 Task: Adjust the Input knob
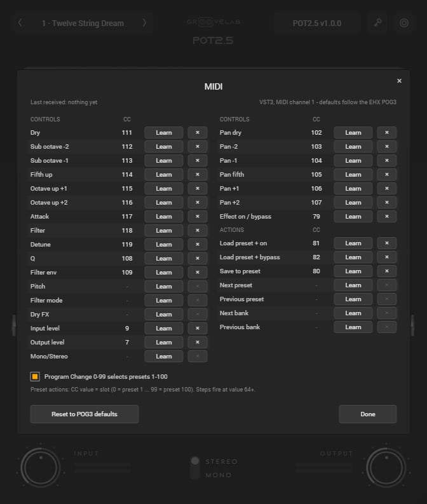point(41,468)
